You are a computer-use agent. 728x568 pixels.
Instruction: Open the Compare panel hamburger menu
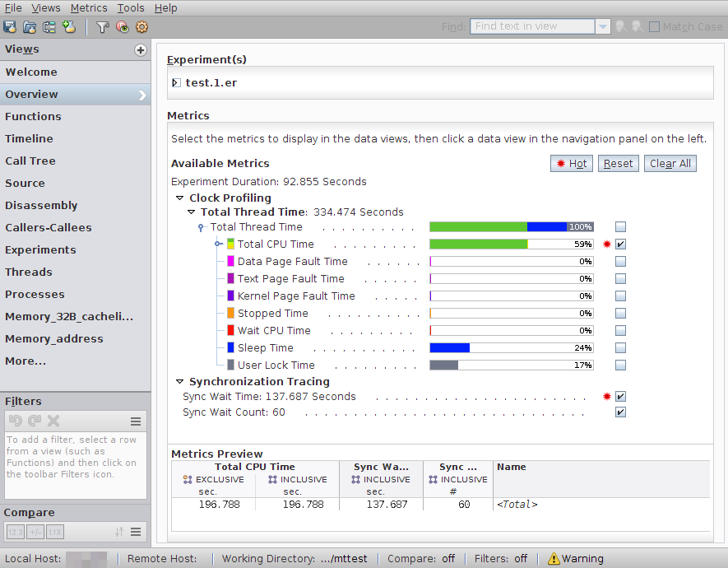[136, 532]
